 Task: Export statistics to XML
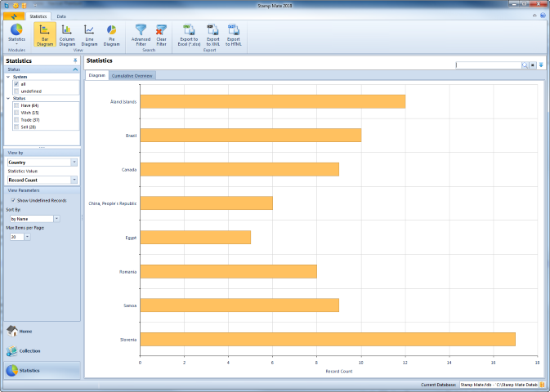tap(212, 34)
